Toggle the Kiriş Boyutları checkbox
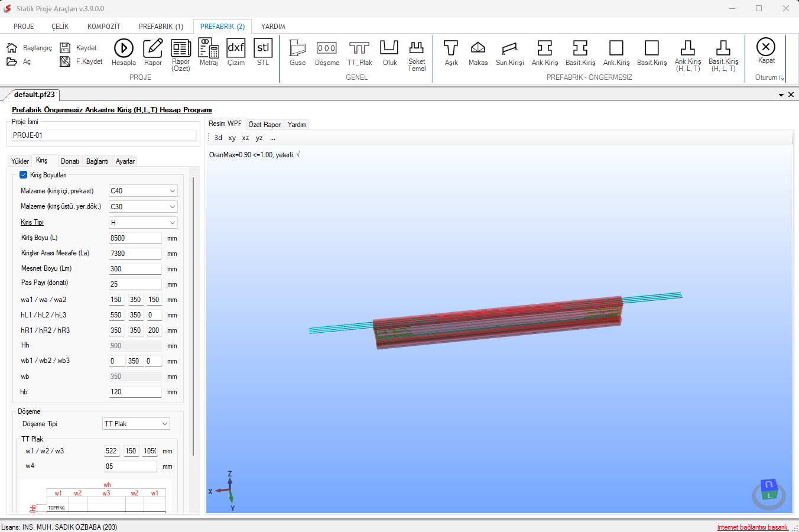Viewport: 799px width, 532px height. point(24,175)
